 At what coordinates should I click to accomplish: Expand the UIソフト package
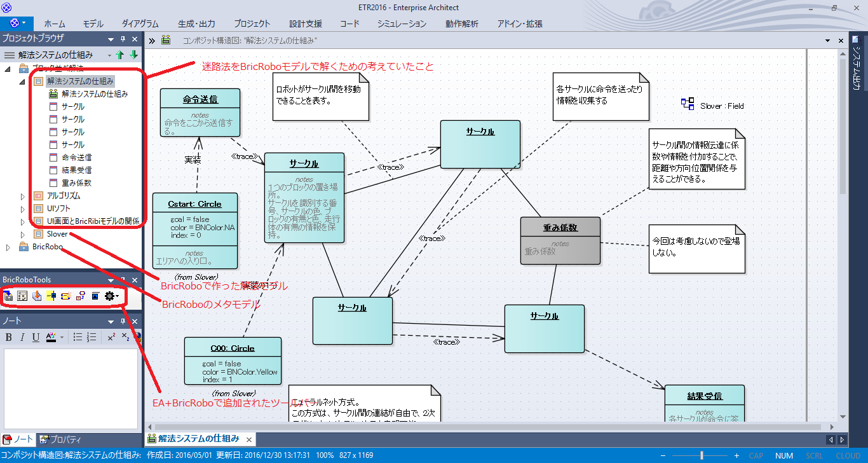23,209
